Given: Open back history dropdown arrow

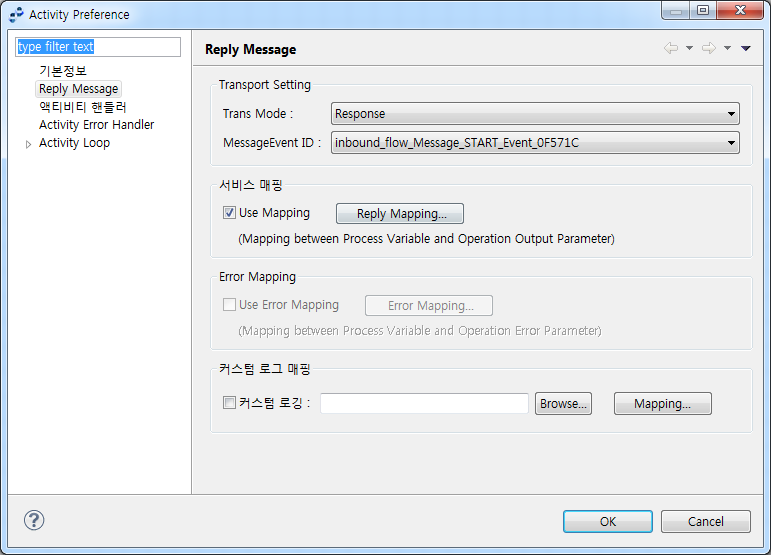Looking at the screenshot, I should [689, 49].
